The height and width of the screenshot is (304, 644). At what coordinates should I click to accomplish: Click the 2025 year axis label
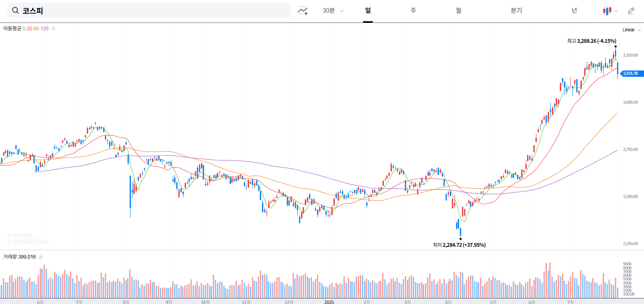pyautogui.click(x=329, y=302)
